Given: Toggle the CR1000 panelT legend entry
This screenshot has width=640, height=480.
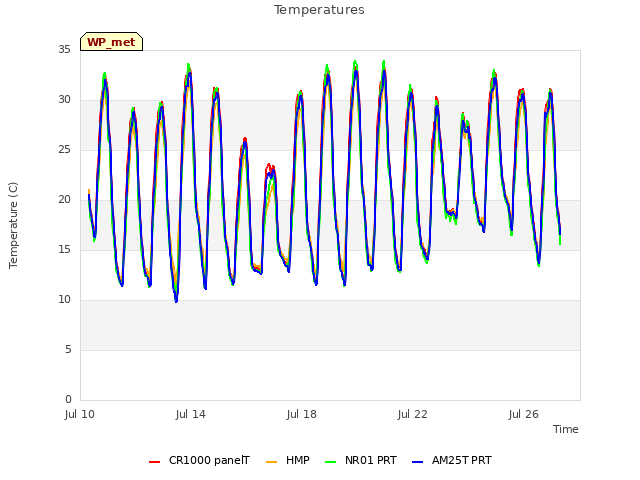Looking at the screenshot, I should pos(199,461).
